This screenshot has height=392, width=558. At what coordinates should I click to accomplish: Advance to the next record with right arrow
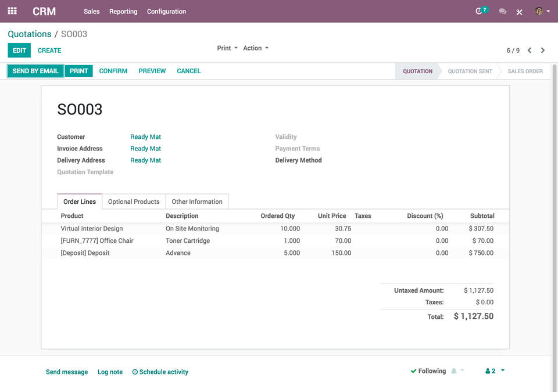(x=542, y=50)
